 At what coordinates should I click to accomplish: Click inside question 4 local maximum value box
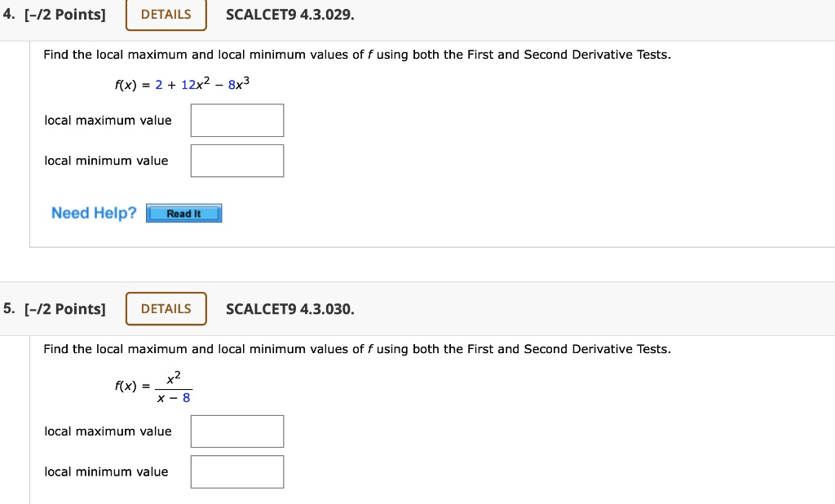(x=236, y=120)
